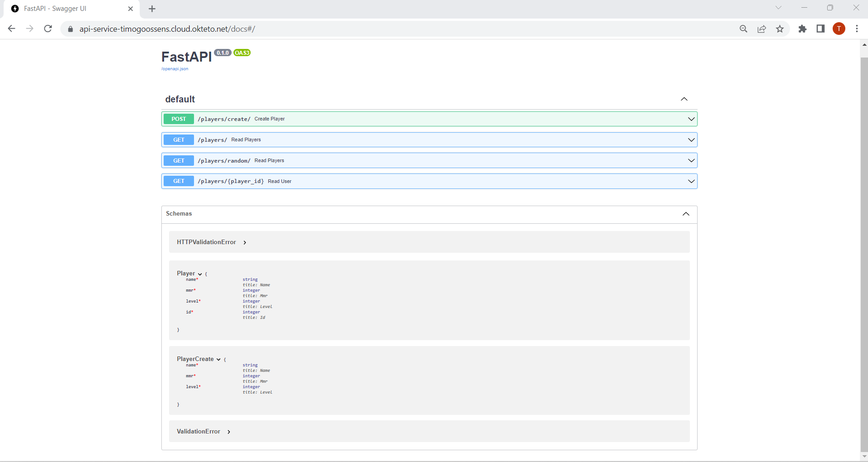Expand GET /players/ endpoint arrow

[691, 140]
